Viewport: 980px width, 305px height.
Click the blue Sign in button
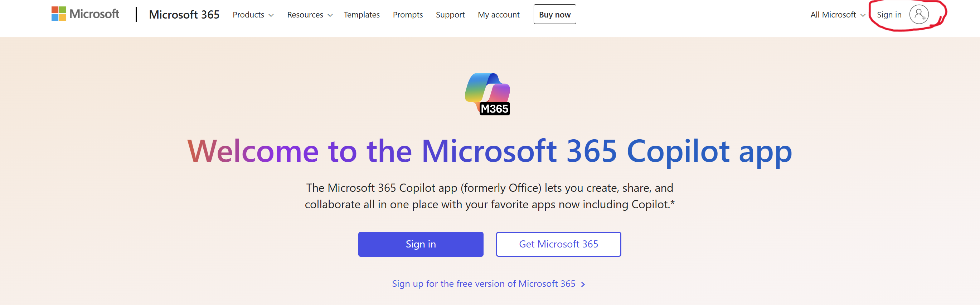tap(421, 244)
